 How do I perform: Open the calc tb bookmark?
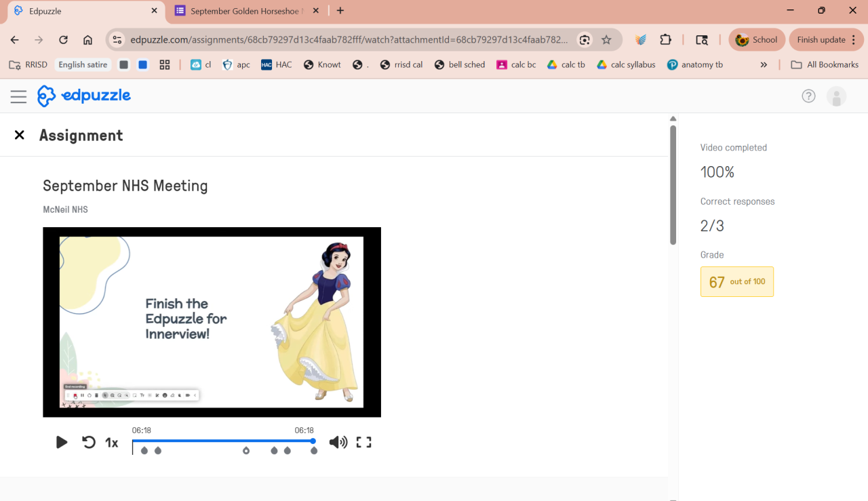click(566, 64)
